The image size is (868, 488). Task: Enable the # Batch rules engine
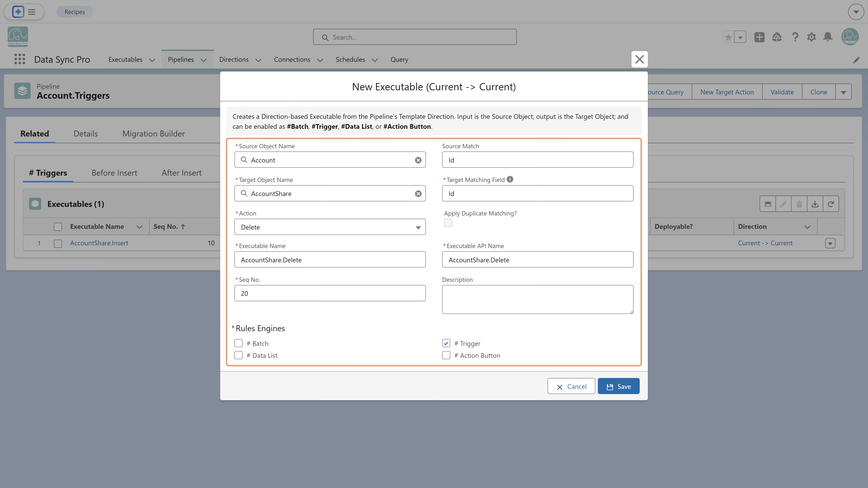click(238, 343)
